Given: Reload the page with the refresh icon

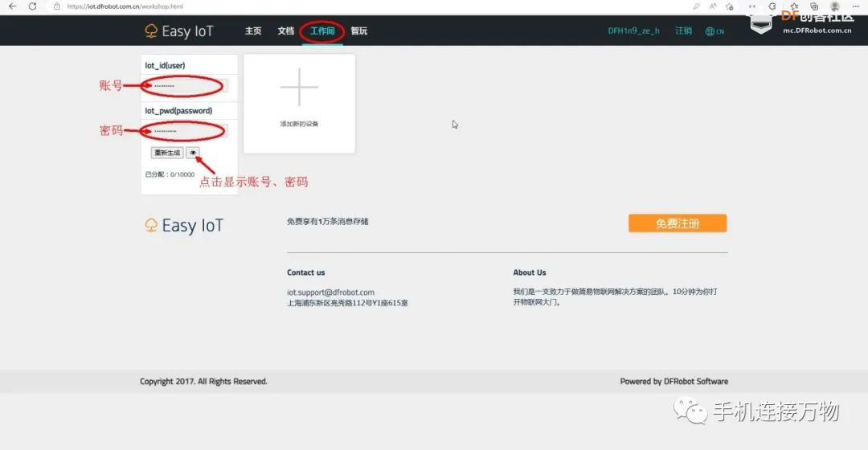Looking at the screenshot, I should coord(33,6).
